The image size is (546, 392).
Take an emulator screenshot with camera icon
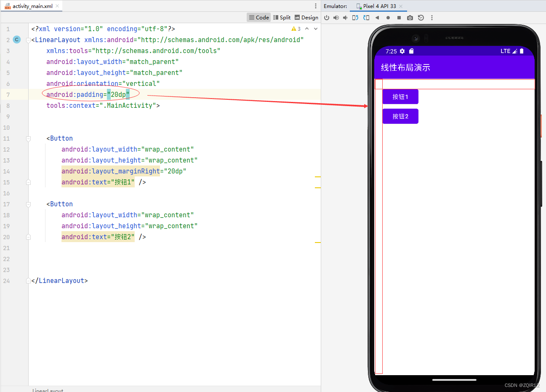point(410,18)
